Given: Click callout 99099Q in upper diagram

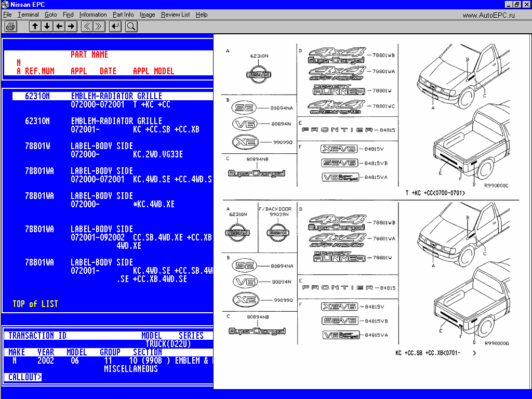Looking at the screenshot, I should click(283, 142).
